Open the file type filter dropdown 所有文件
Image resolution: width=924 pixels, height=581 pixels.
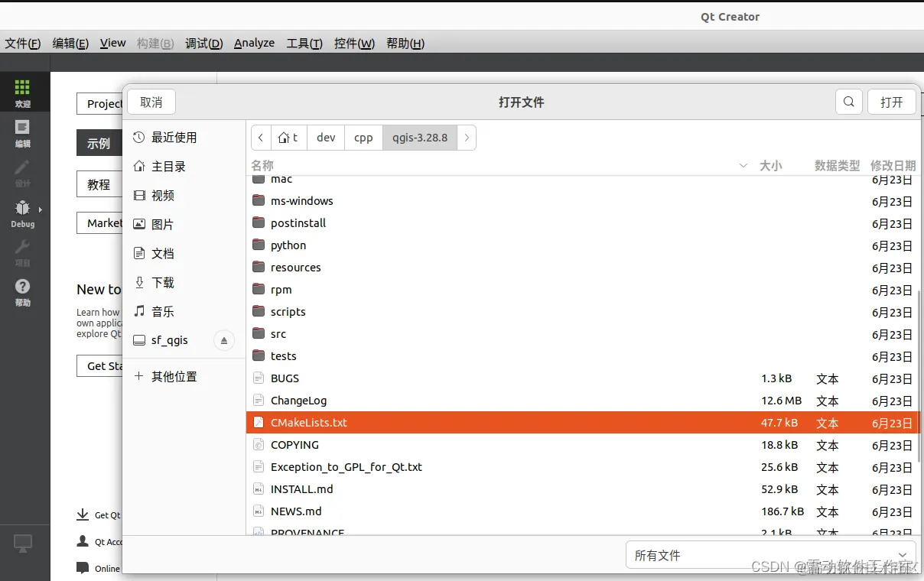[x=770, y=556]
